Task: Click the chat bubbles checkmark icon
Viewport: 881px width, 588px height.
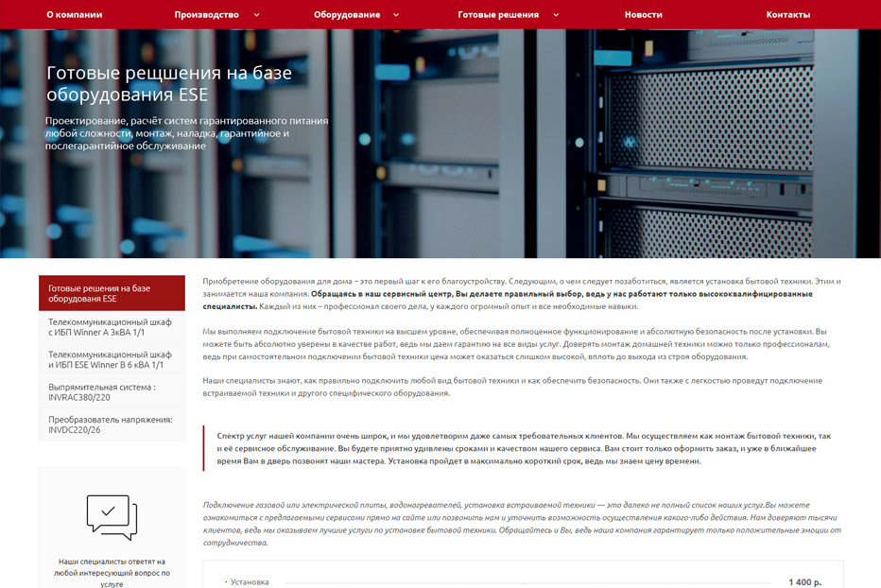Action: (x=112, y=516)
